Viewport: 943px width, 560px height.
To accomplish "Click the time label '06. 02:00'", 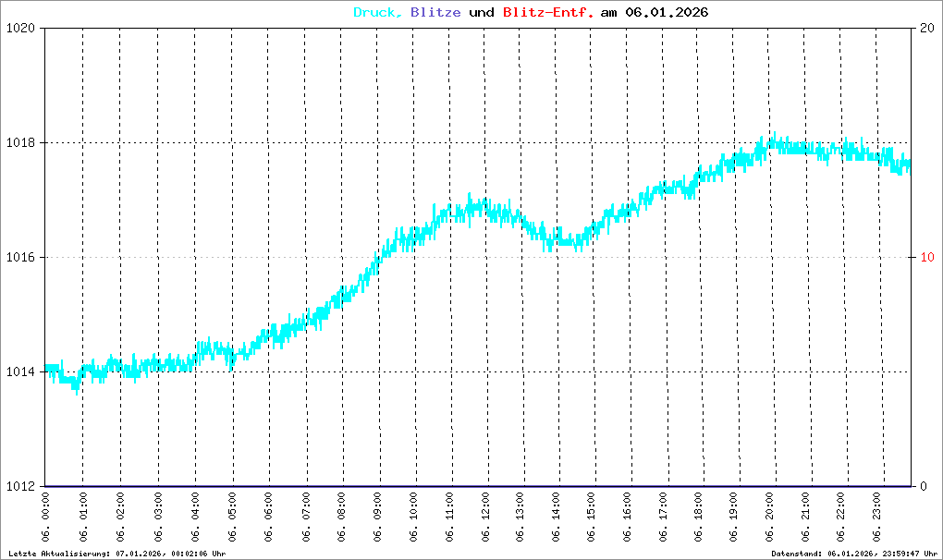I will point(120,517).
